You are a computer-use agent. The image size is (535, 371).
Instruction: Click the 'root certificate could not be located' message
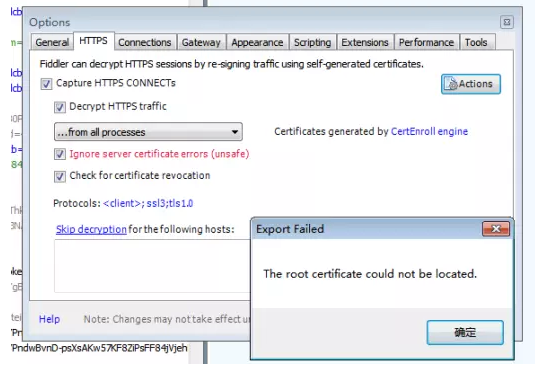click(370, 274)
